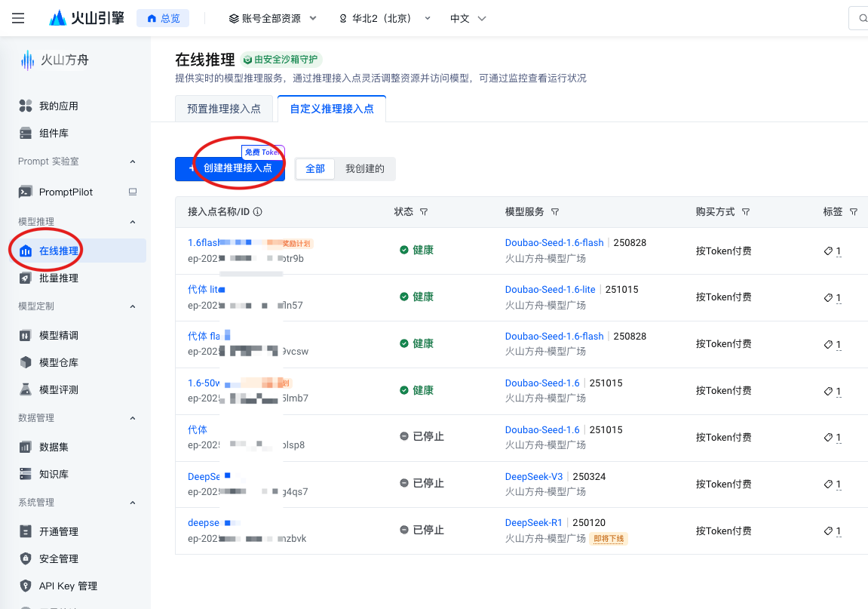The image size is (868, 609).
Task: Click 已停止 status in DeepSeek-V3 row
Action: click(422, 483)
